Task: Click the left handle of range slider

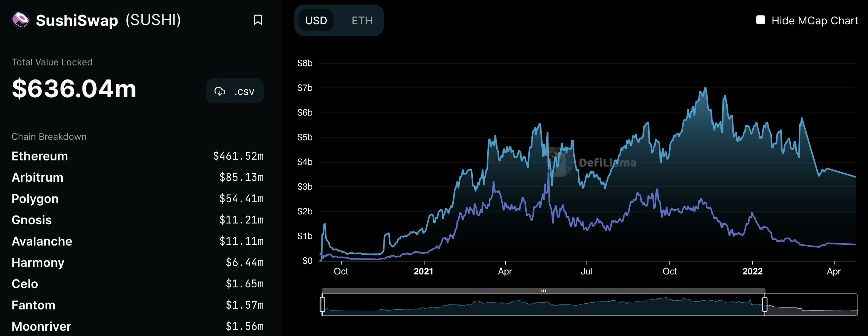Action: coord(323,304)
